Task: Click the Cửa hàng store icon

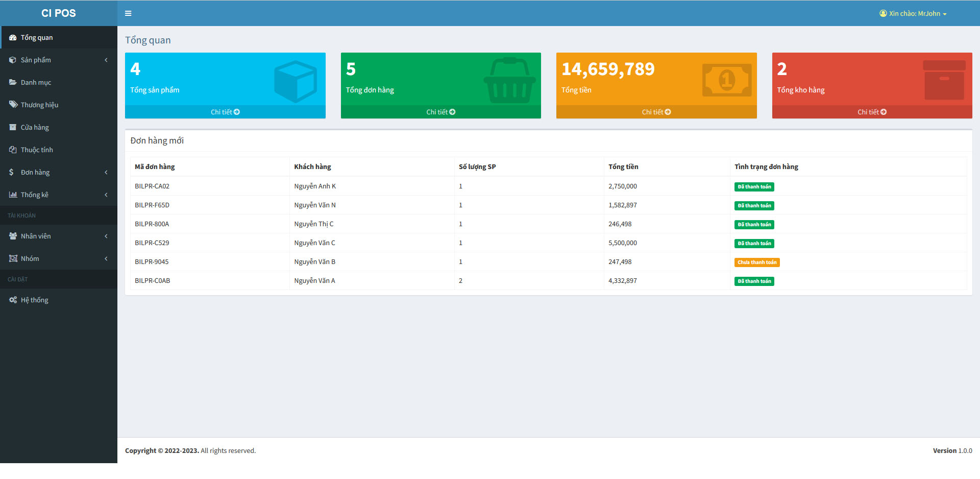Action: 12,127
